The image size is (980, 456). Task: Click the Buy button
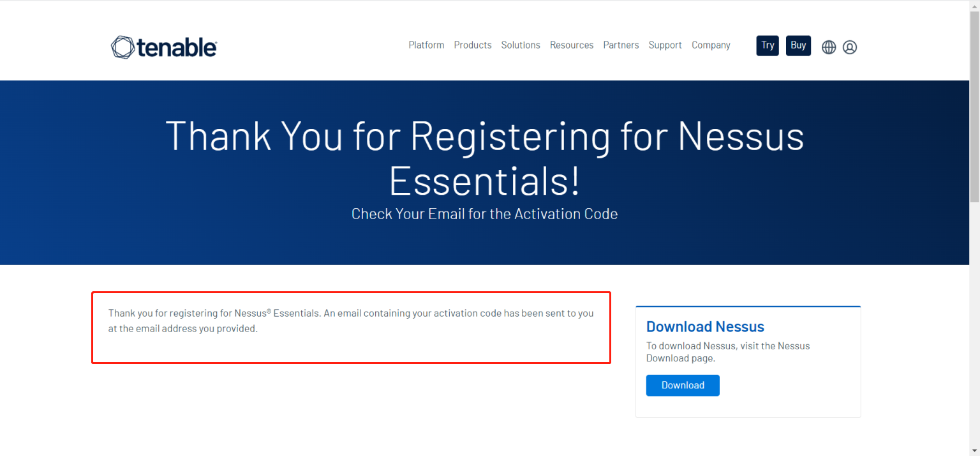(x=798, y=45)
